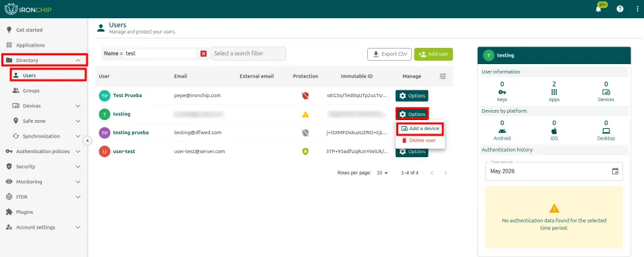Screen dimensions: 644x257
Task: Go to the previous page arrow
Action: (431, 173)
